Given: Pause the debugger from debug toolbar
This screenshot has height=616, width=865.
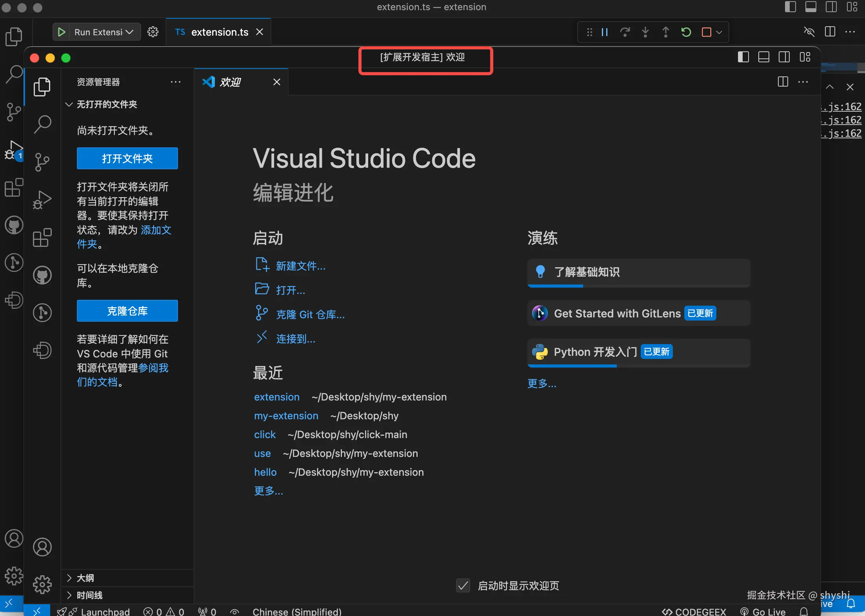Looking at the screenshot, I should 605,32.
